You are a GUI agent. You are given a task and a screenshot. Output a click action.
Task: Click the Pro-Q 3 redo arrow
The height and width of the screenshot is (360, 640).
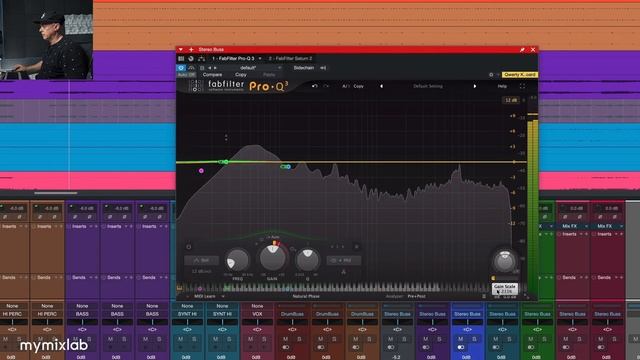tap(326, 86)
